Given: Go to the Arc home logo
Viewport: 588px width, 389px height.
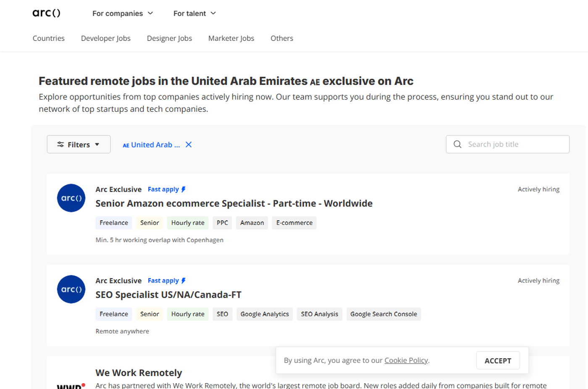Looking at the screenshot, I should click(46, 13).
